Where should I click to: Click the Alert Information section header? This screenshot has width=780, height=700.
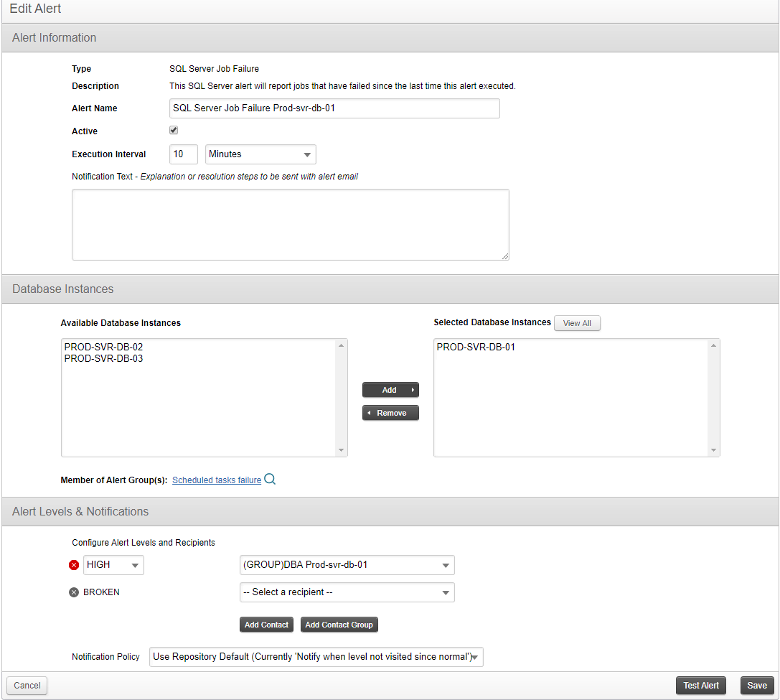click(x=390, y=38)
